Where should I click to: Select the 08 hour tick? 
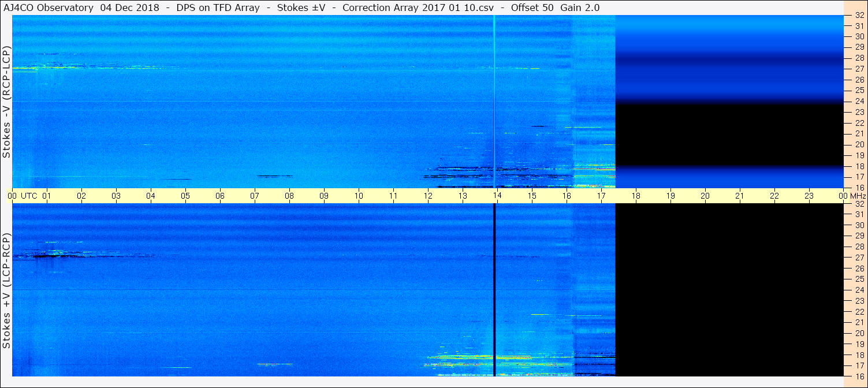(289, 196)
